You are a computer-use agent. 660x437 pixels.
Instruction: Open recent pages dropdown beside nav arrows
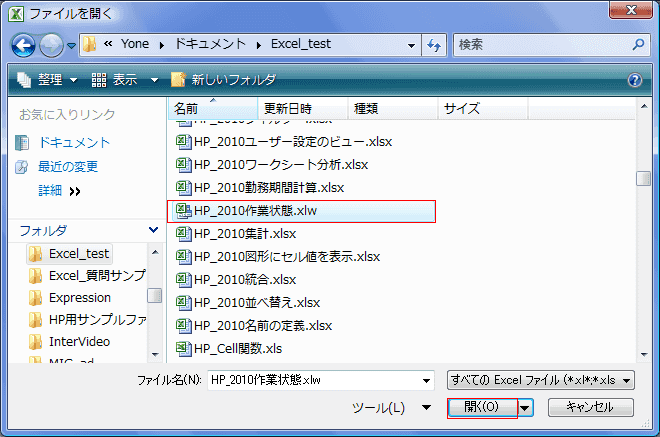(x=72, y=45)
